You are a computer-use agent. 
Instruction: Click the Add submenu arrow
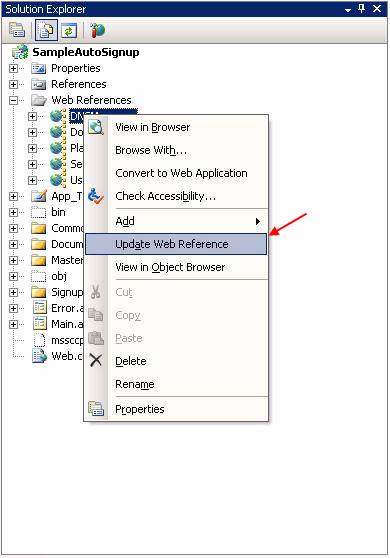point(258,221)
